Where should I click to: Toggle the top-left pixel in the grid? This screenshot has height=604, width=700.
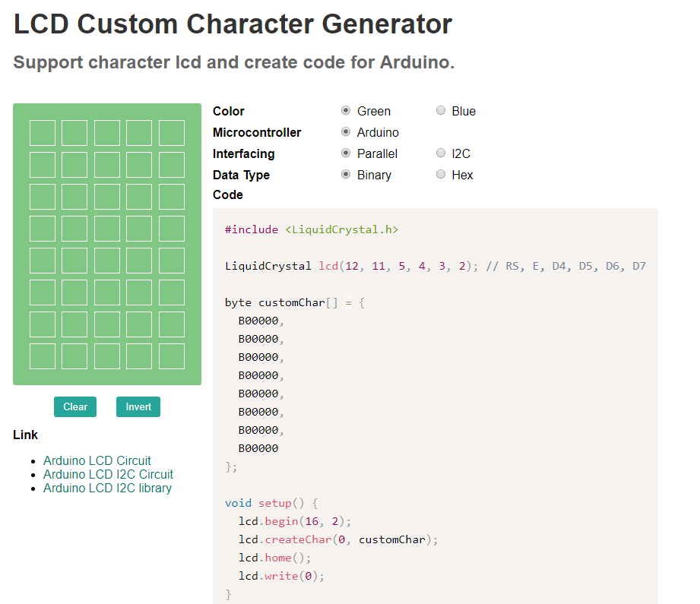pos(43,133)
